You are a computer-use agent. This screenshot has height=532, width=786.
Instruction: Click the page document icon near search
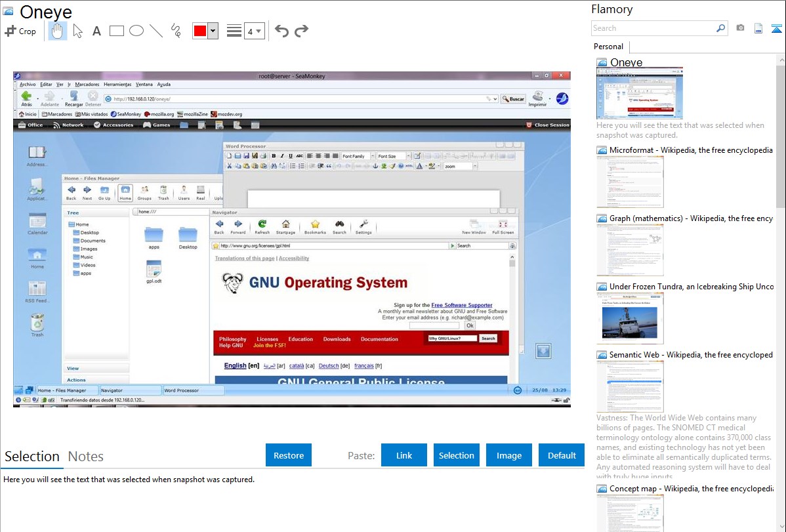click(x=758, y=28)
